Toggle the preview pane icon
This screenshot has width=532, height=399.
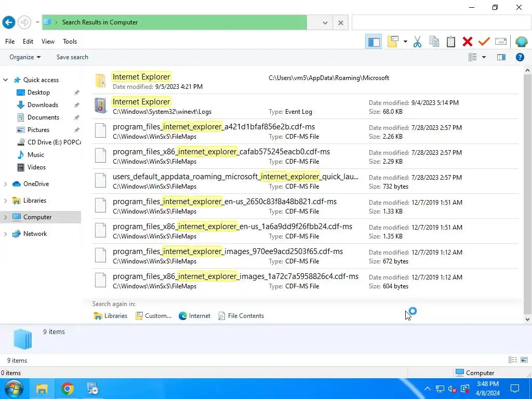[x=501, y=57]
